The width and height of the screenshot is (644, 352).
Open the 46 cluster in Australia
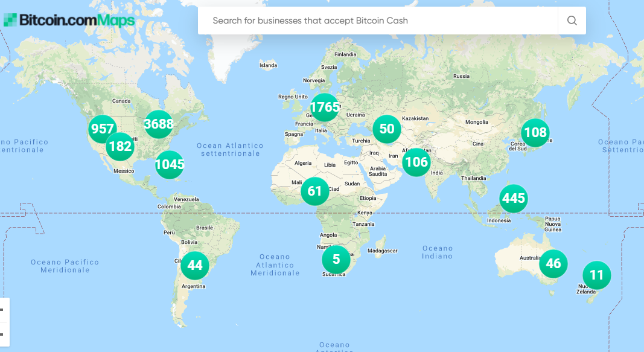pos(553,263)
